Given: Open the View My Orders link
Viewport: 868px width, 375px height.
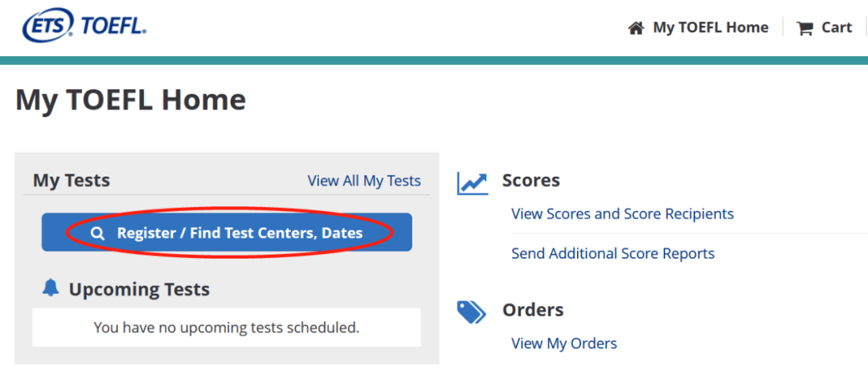Looking at the screenshot, I should coord(564,344).
